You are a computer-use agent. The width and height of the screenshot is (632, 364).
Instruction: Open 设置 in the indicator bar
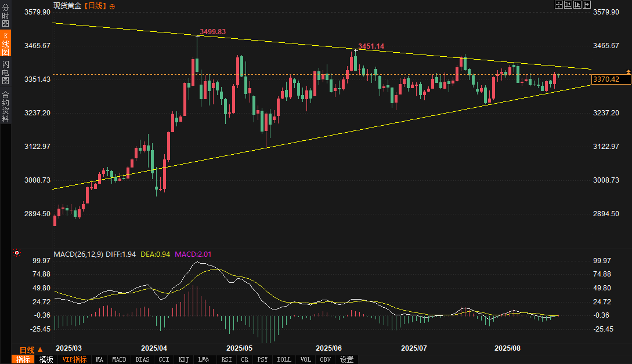pos(346,359)
